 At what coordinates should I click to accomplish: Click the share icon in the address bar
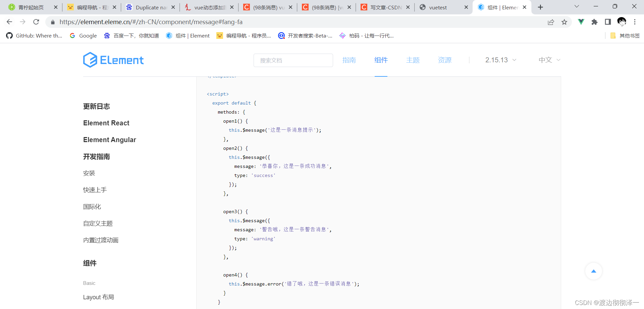point(551,22)
